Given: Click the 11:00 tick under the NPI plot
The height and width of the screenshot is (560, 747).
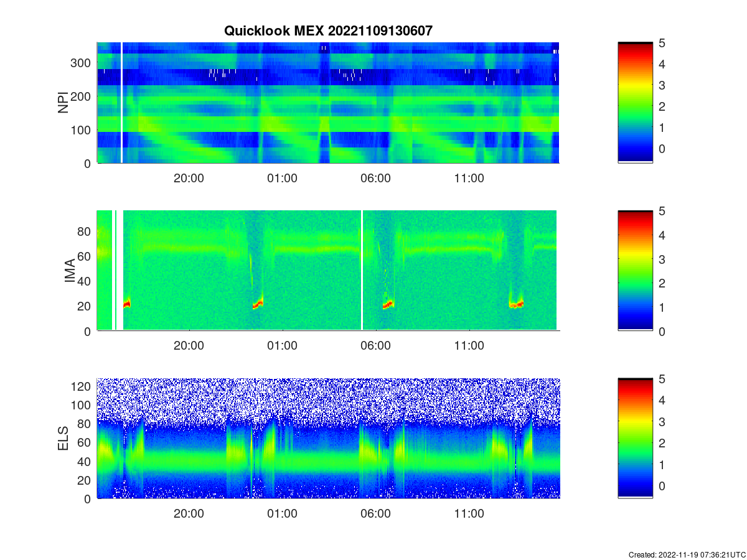Looking at the screenshot, I should click(x=469, y=179).
